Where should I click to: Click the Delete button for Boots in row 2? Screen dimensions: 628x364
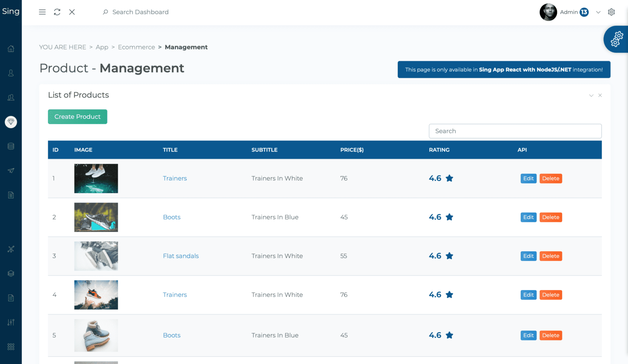[551, 217]
